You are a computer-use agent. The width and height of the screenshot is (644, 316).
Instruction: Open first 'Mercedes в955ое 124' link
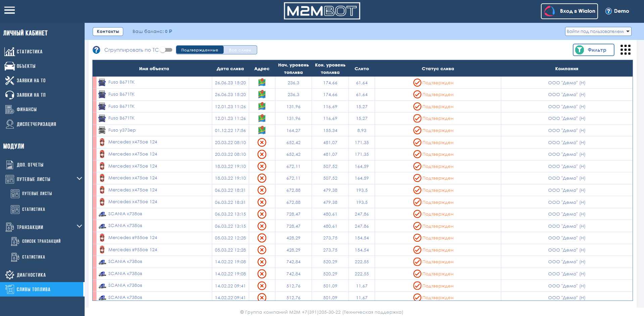click(133, 237)
